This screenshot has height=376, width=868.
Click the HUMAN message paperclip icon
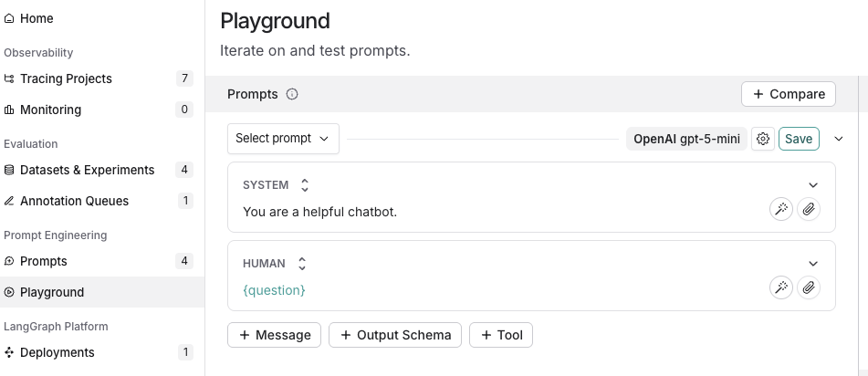coord(808,287)
